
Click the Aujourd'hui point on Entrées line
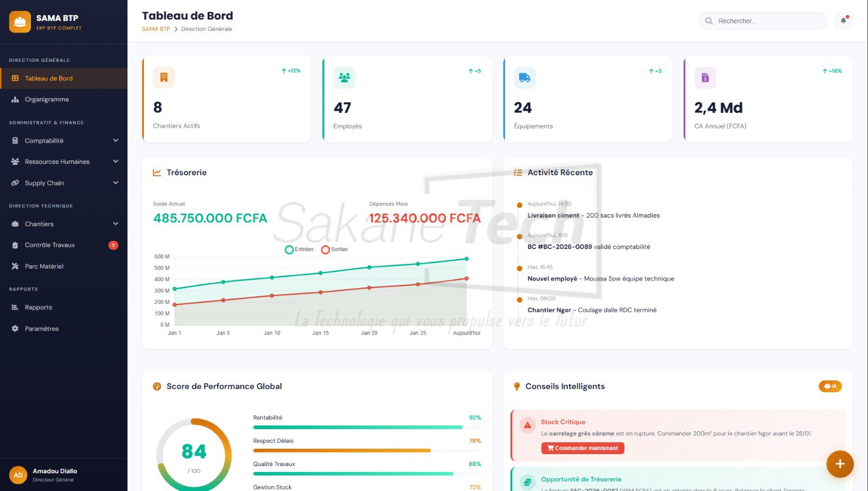(467, 259)
